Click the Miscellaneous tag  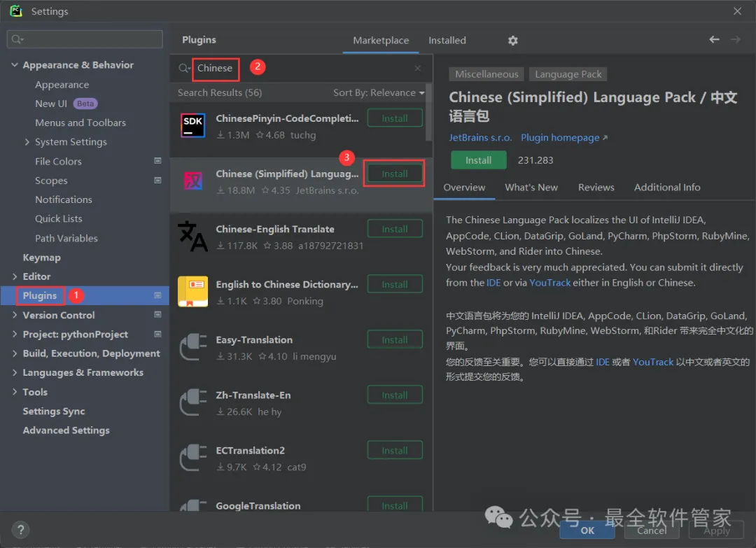[486, 74]
